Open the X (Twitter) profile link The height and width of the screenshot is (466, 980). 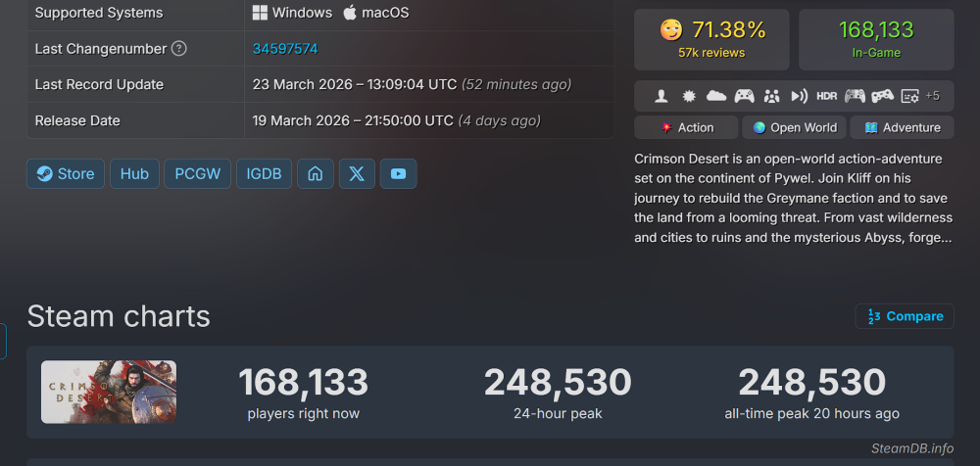pos(357,174)
